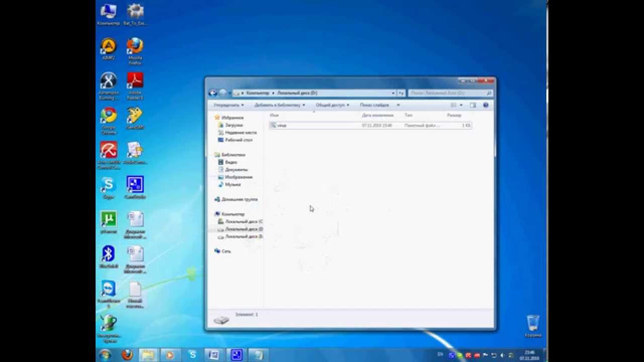Change the view with the views icon
This screenshot has width=644, height=362.
[453, 105]
